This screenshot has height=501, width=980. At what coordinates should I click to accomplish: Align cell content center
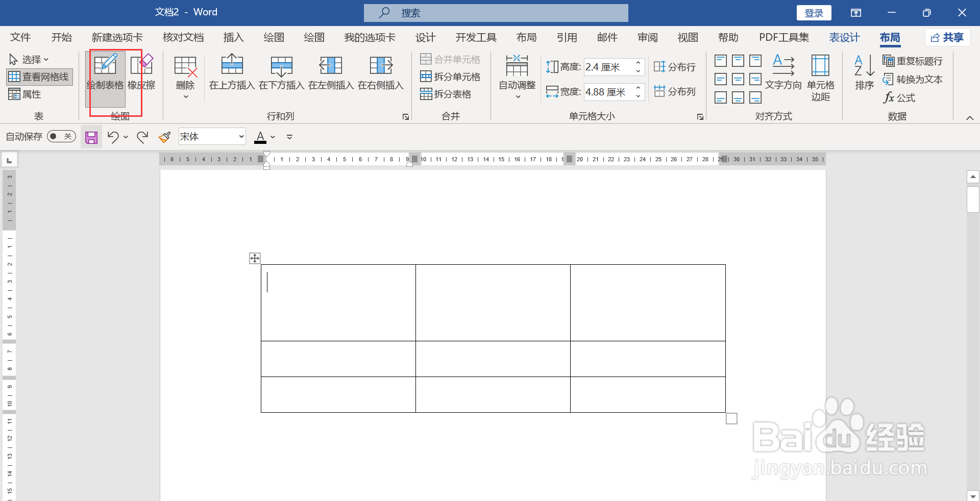click(738, 79)
